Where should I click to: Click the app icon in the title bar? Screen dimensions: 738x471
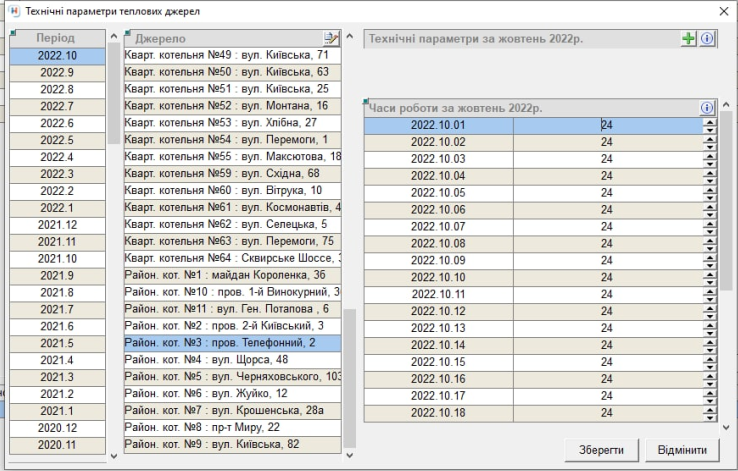coord(11,10)
